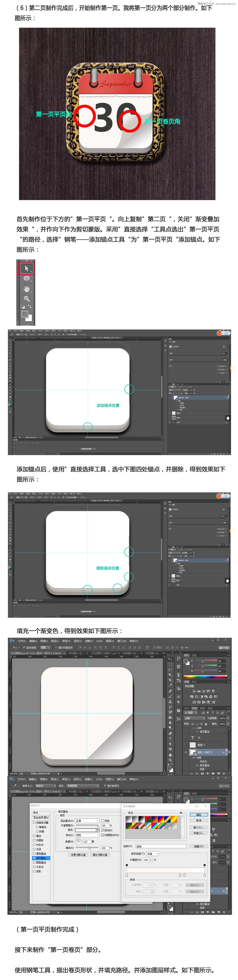The height and width of the screenshot is (980, 238).
Task: Open 滤镜(T) menu in curled-page Photoshop window
Action: (x=89, y=641)
